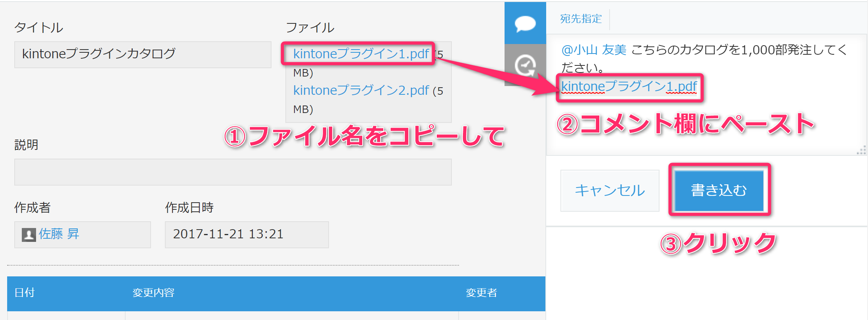The width and height of the screenshot is (868, 320).
Task: Click the 変更内容 column header
Action: 153,293
